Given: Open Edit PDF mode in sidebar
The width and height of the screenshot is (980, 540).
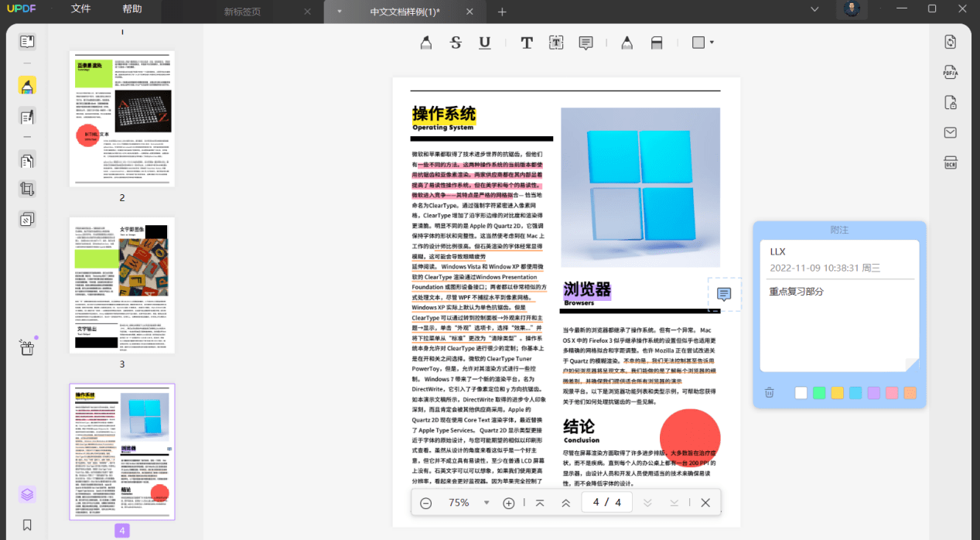Looking at the screenshot, I should tap(27, 117).
